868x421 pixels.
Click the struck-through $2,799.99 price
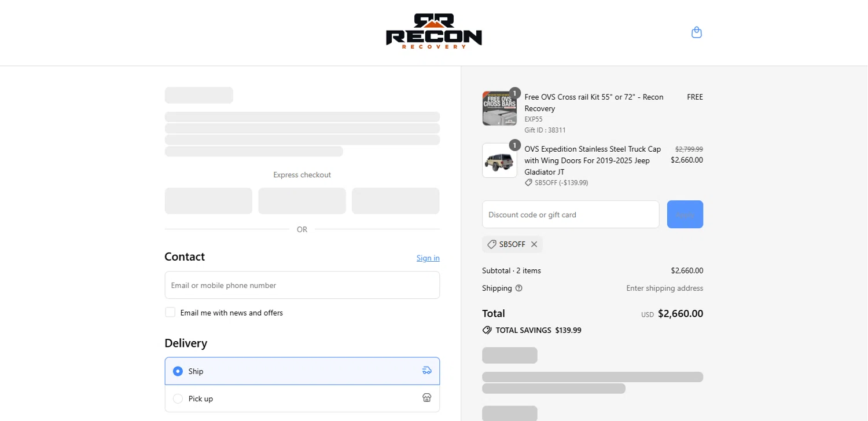coord(689,149)
